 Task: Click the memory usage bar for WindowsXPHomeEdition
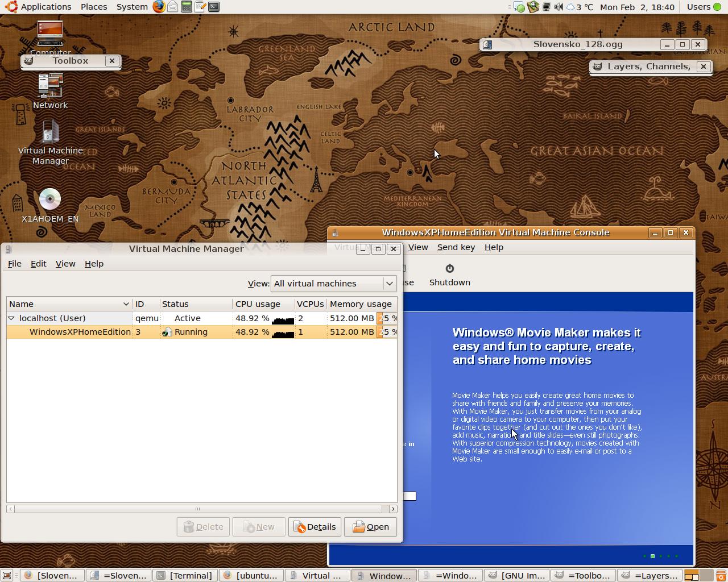387,332
